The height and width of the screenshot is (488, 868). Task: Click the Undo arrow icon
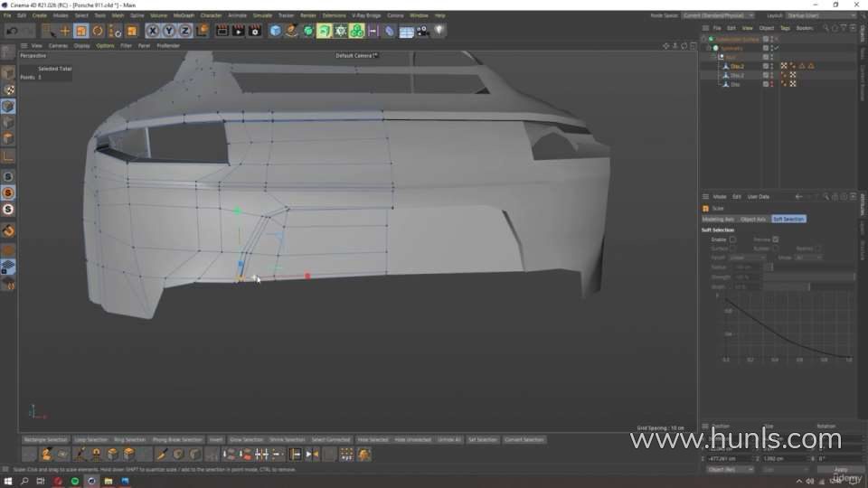11,31
